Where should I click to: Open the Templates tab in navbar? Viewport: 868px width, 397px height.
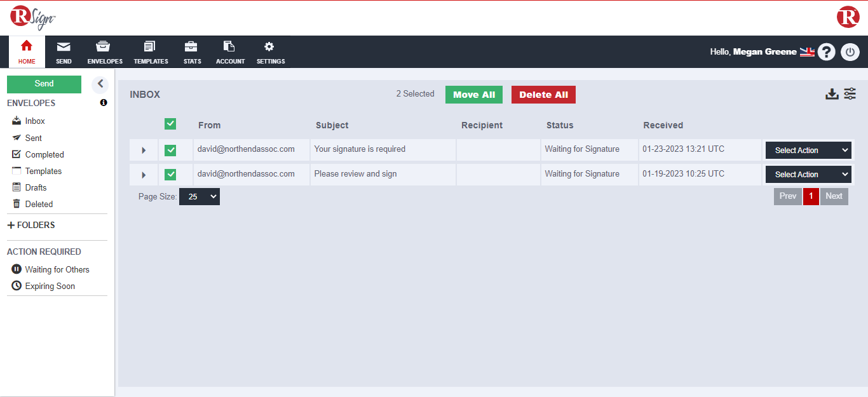point(151,52)
